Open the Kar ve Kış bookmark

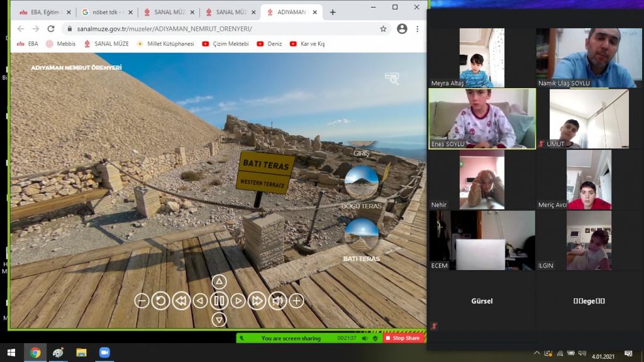click(307, 43)
